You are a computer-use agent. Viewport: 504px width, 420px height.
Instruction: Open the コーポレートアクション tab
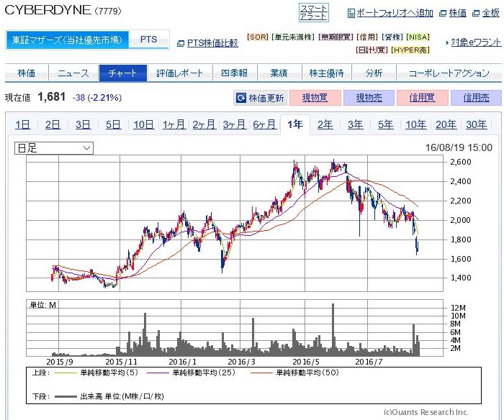pos(449,73)
